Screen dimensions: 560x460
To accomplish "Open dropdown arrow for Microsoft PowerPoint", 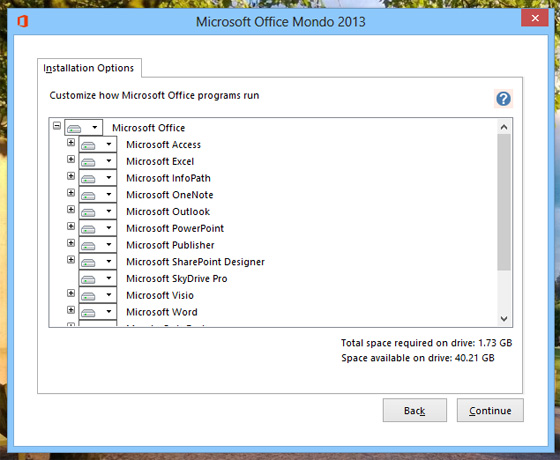I will pyautogui.click(x=109, y=228).
